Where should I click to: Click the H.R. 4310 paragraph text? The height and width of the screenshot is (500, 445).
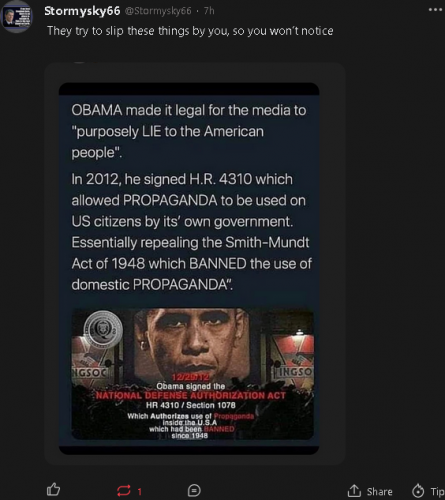(x=192, y=232)
